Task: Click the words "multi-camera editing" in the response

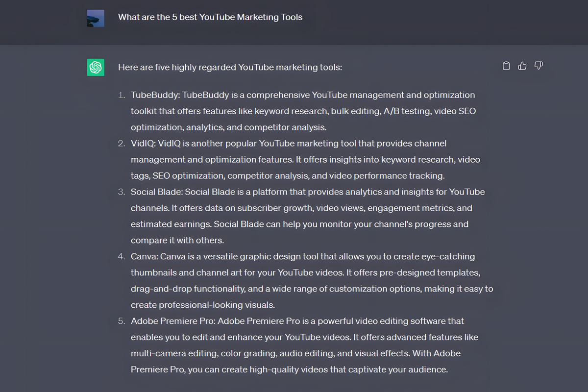Action: pos(173,353)
